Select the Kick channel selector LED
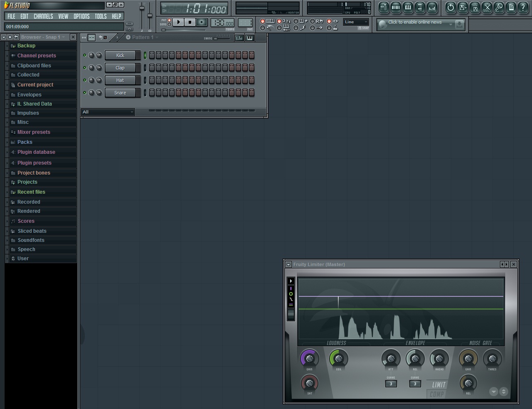 coord(145,55)
